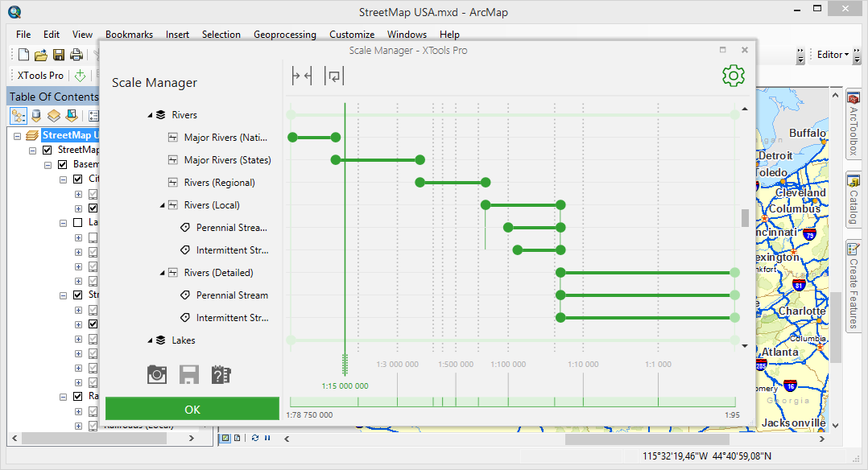Switch TOC to List By Visibility
868x470 pixels.
[54, 116]
